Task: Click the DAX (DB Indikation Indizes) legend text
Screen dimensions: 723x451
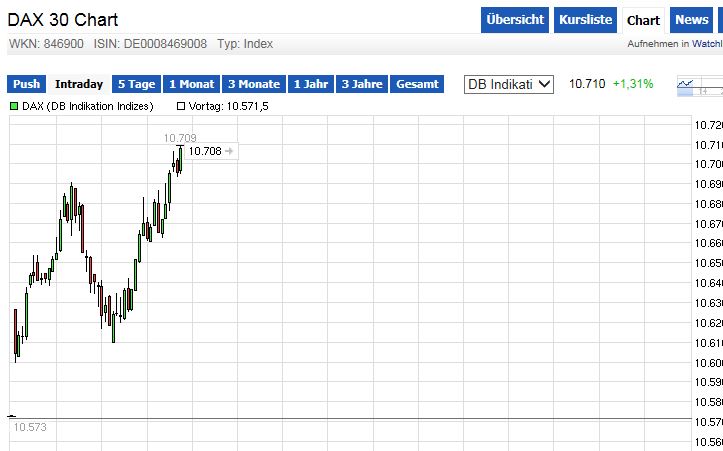Action: (88, 107)
